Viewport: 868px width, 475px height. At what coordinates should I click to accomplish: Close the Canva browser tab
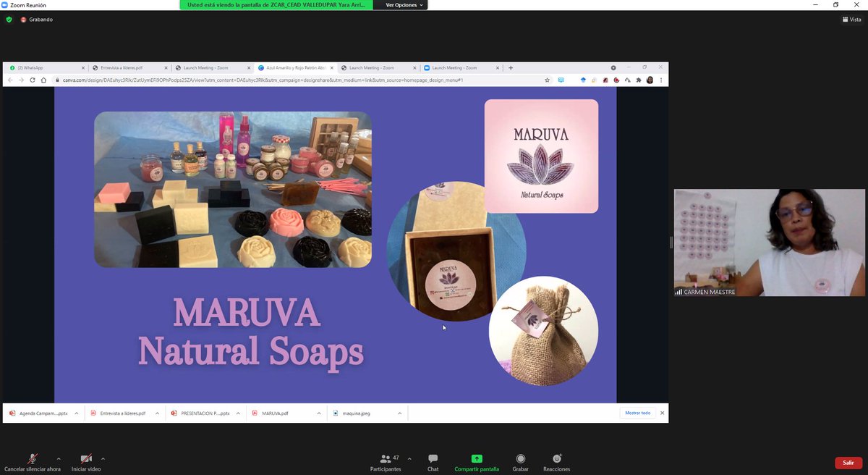tap(331, 68)
